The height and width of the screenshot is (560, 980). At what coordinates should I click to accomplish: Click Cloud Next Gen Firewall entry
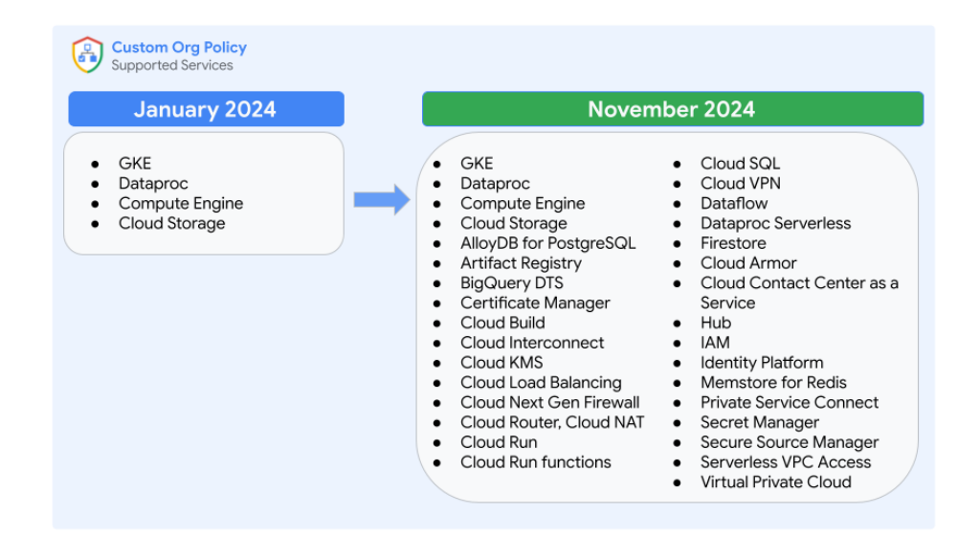549,403
